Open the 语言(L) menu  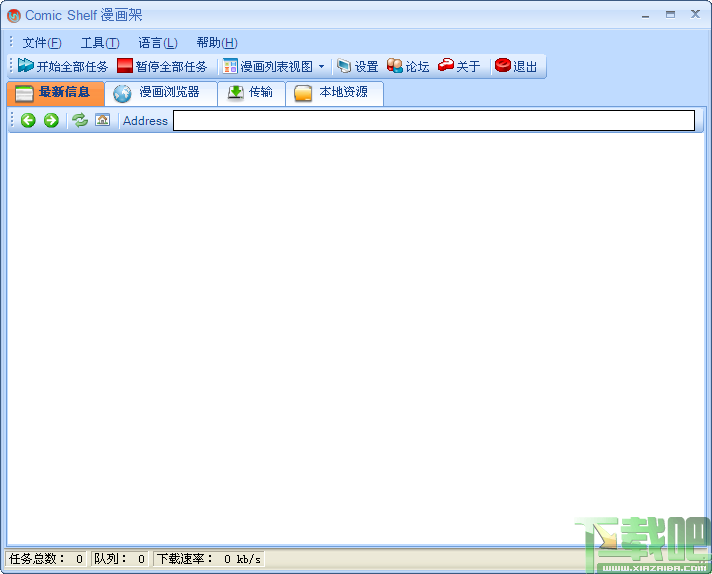pos(158,43)
